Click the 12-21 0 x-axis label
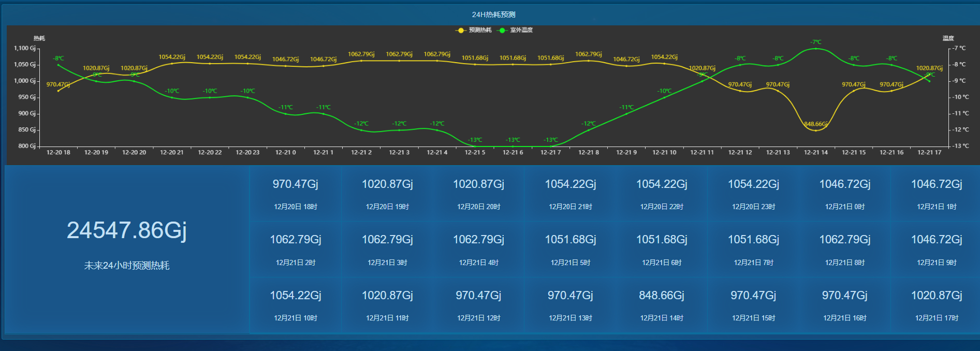The width and height of the screenshot is (980, 351). pyautogui.click(x=285, y=153)
